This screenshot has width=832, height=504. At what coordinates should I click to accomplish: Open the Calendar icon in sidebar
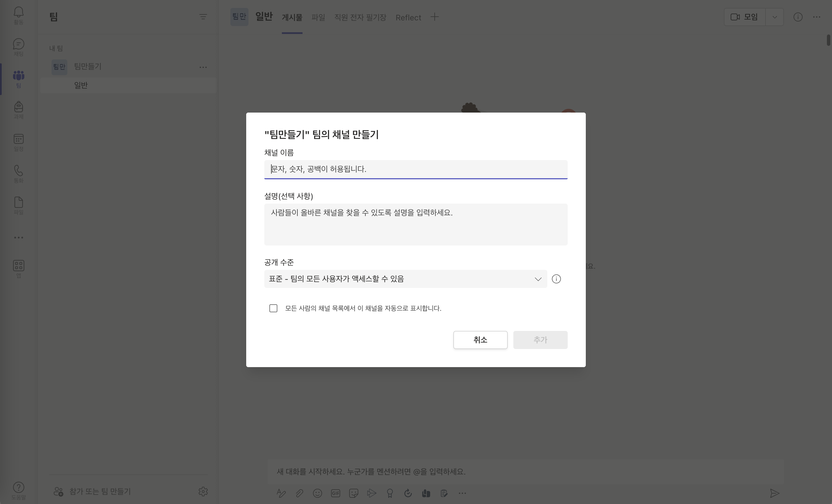(x=19, y=139)
